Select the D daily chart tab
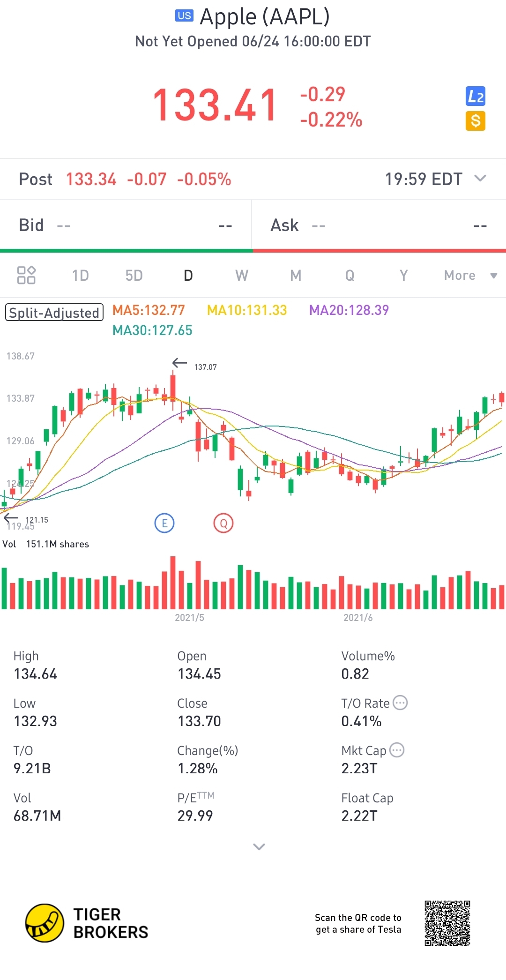Screen dimensions: 506x980 pyautogui.click(x=188, y=275)
